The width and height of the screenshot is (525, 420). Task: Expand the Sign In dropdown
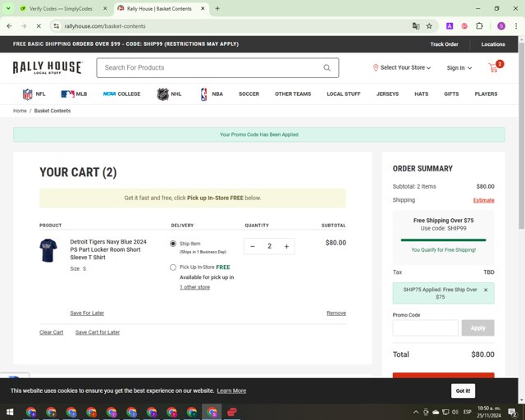[x=459, y=67]
